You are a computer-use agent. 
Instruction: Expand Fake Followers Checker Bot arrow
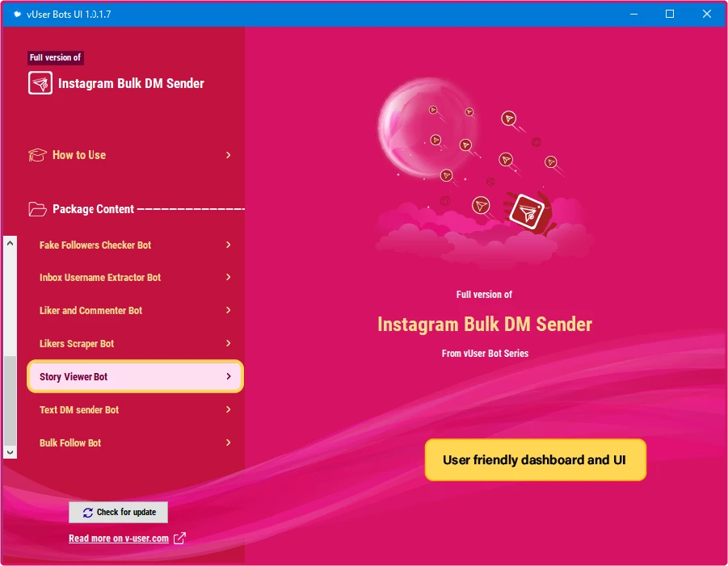[228, 245]
